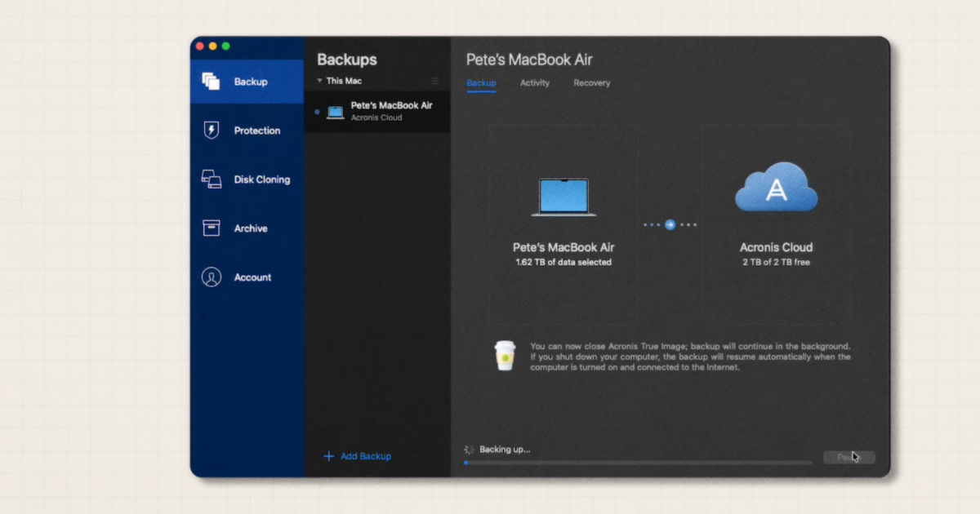The height and width of the screenshot is (514, 980).
Task: Click the Add Backup link
Action: [366, 456]
